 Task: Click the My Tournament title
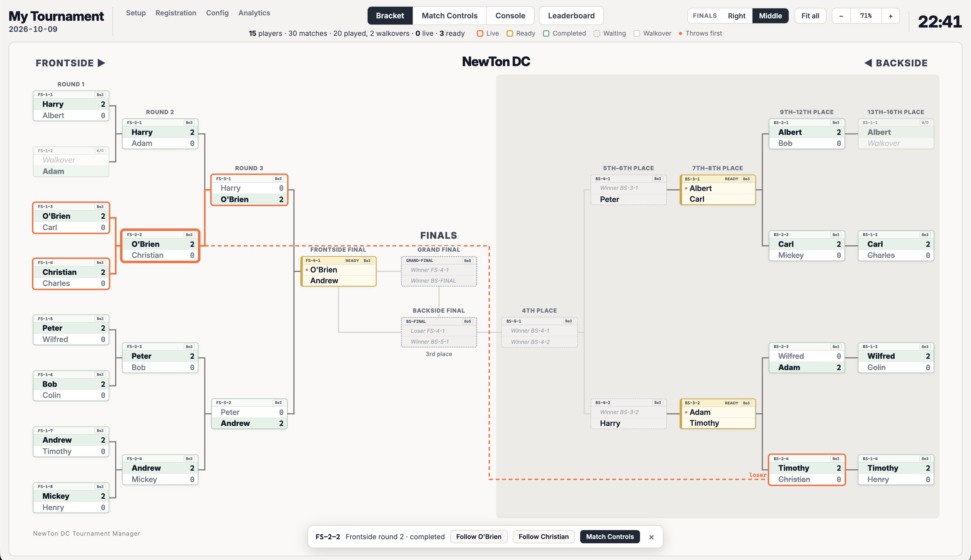coord(56,16)
